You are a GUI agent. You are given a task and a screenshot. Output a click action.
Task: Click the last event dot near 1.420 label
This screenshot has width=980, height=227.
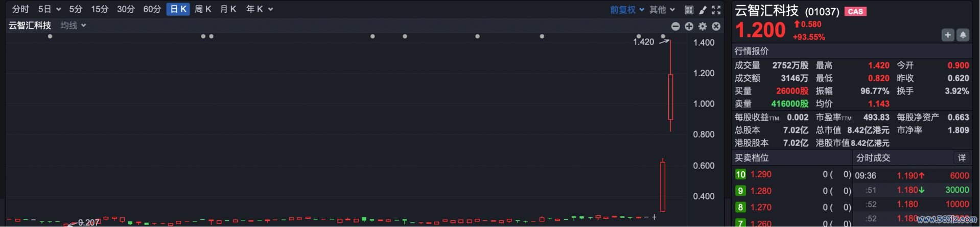(x=663, y=36)
